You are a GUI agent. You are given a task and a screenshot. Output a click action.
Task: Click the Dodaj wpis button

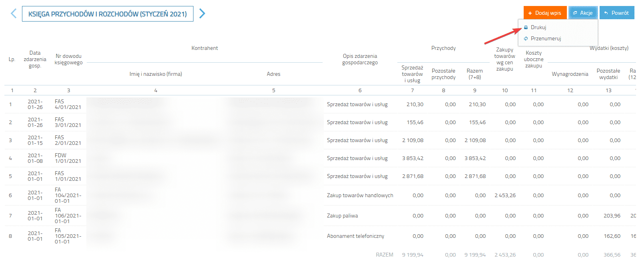pyautogui.click(x=545, y=13)
